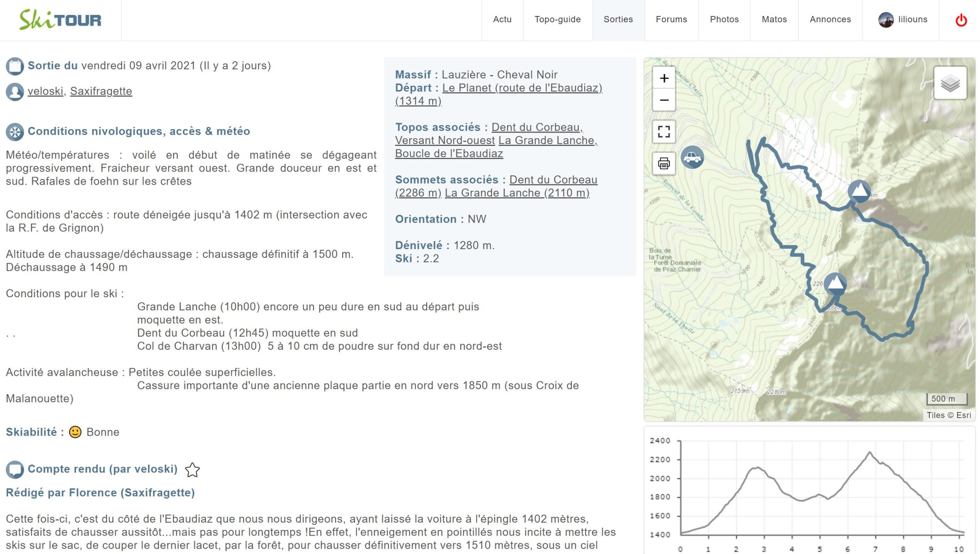Click the red logout power icon
This screenshot has width=980, height=554.
click(x=961, y=20)
